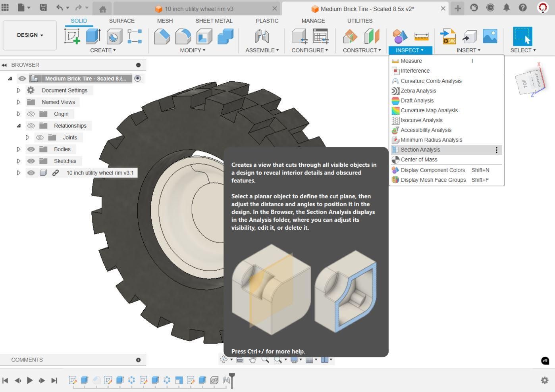555x392 pixels.
Task: Go to the Home tab icon
Action: tap(102, 9)
